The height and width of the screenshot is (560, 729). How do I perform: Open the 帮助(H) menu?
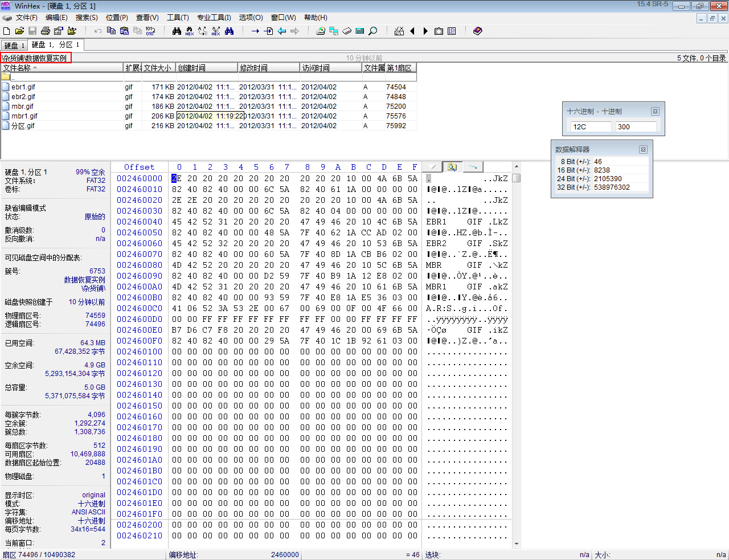click(x=316, y=18)
